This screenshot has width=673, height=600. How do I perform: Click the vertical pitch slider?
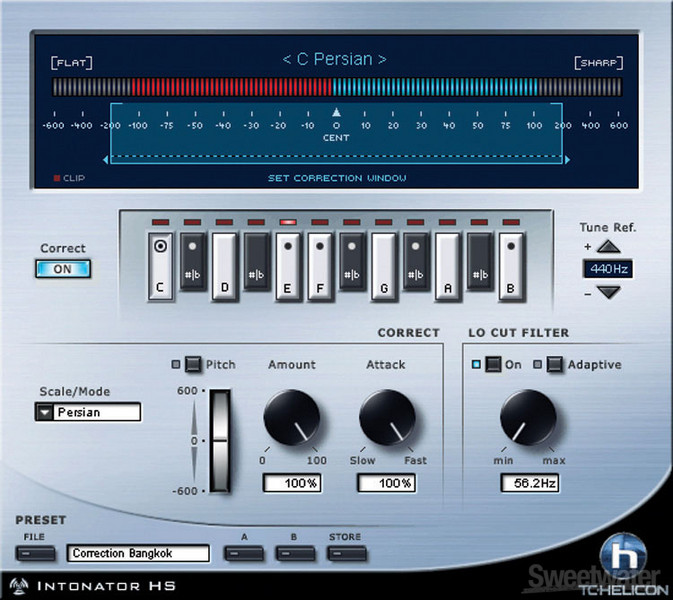tap(219, 439)
